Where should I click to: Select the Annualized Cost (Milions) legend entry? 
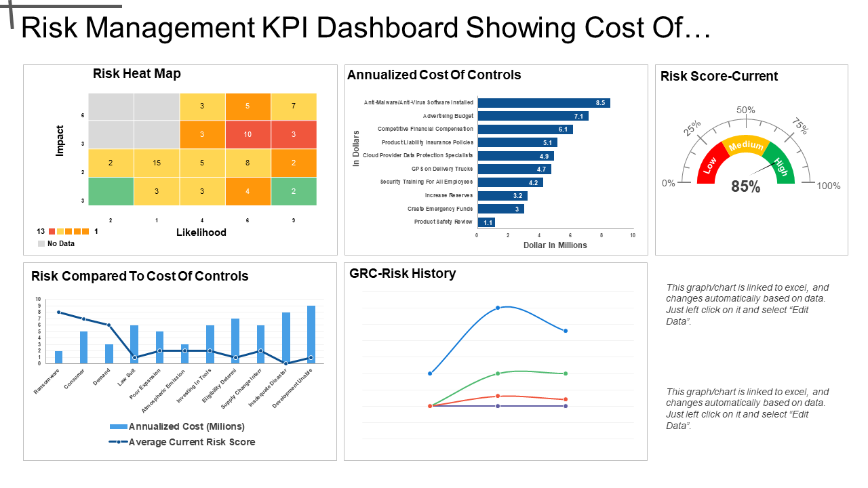click(177, 426)
